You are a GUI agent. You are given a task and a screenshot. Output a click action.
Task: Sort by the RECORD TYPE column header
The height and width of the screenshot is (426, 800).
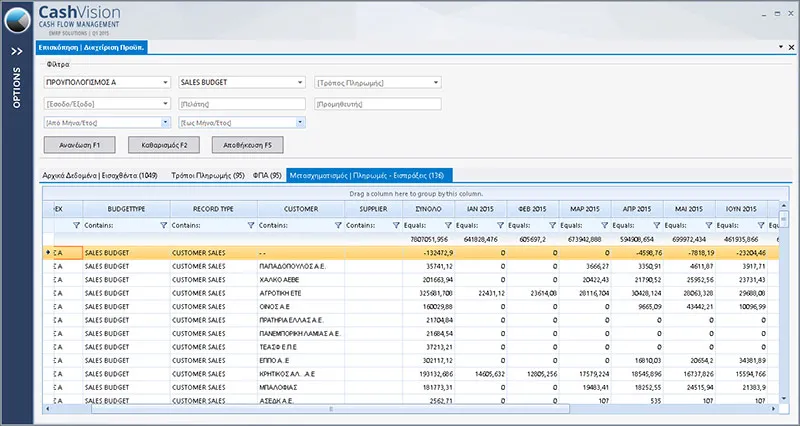213,209
